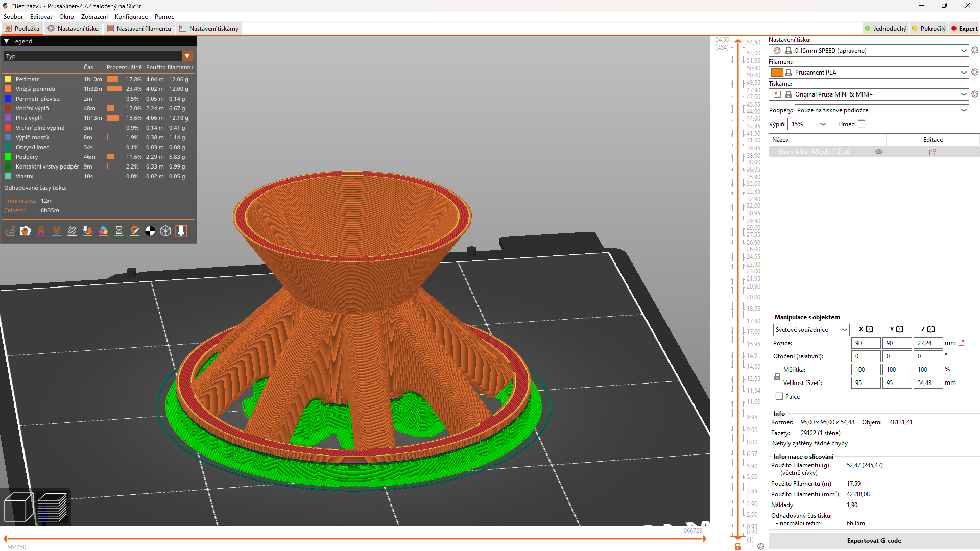The height and width of the screenshot is (551, 980).
Task: Open print settings dropdown 0.15mm SPEED
Action: (869, 51)
